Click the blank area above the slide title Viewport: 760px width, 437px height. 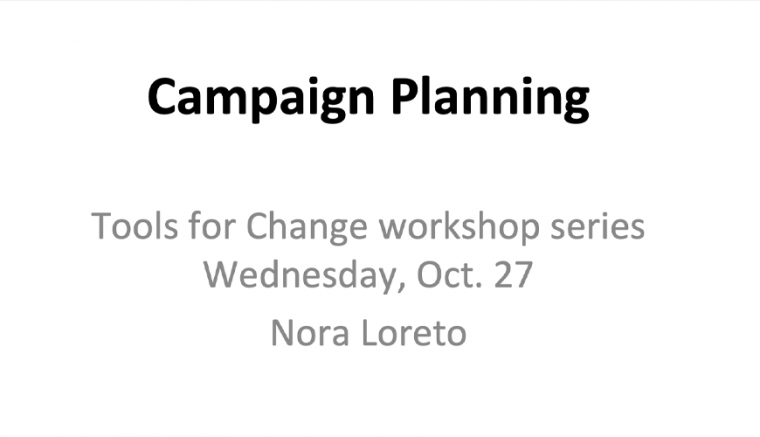[368, 36]
